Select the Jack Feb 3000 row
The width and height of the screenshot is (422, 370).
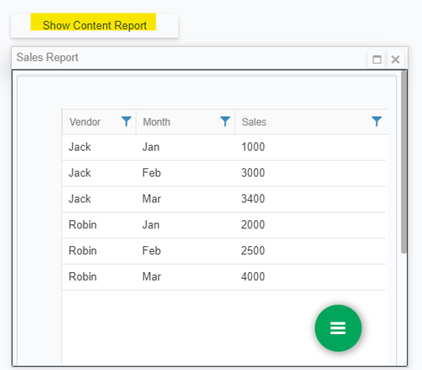click(x=224, y=173)
